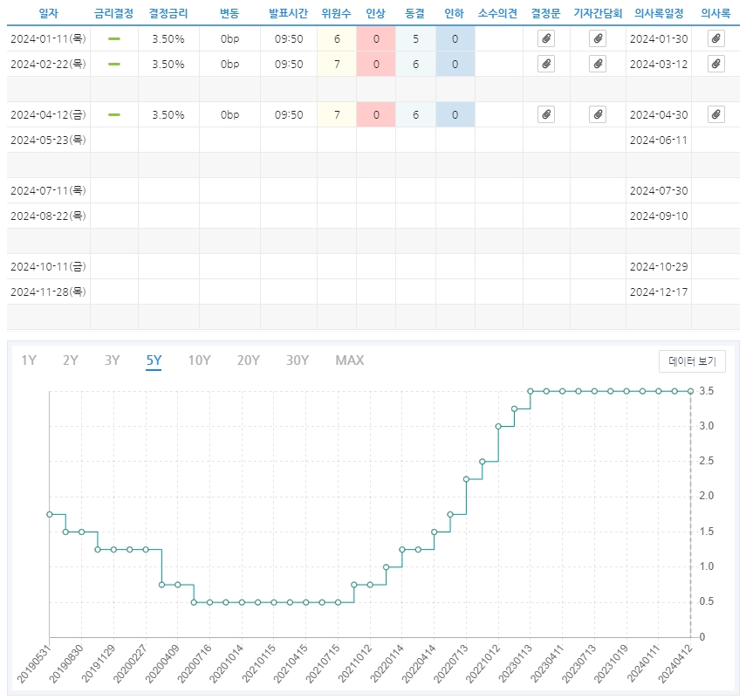746x700 pixels.
Task: Click the 2024-05-23(목) date cell
Action: coord(48,140)
